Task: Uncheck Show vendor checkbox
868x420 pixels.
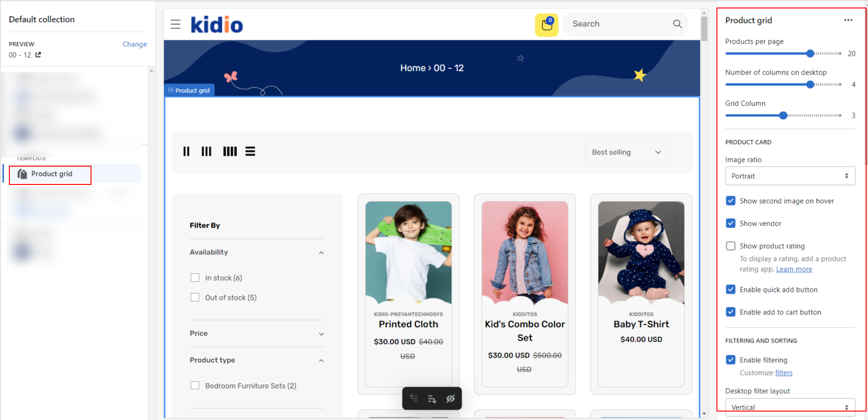Action: tap(731, 223)
